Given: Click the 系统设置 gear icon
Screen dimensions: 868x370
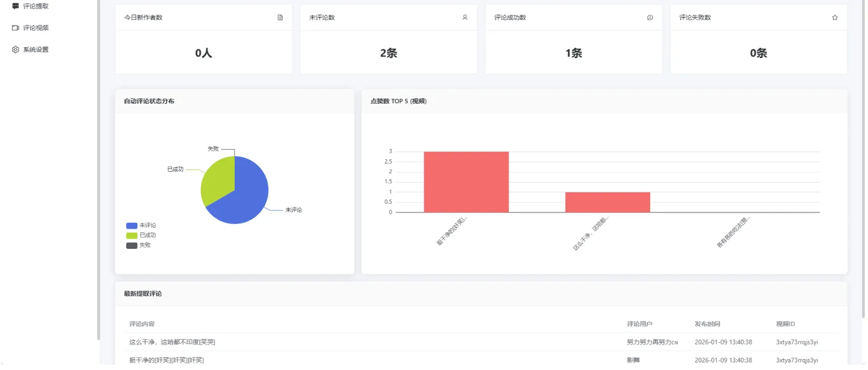Looking at the screenshot, I should (15, 49).
